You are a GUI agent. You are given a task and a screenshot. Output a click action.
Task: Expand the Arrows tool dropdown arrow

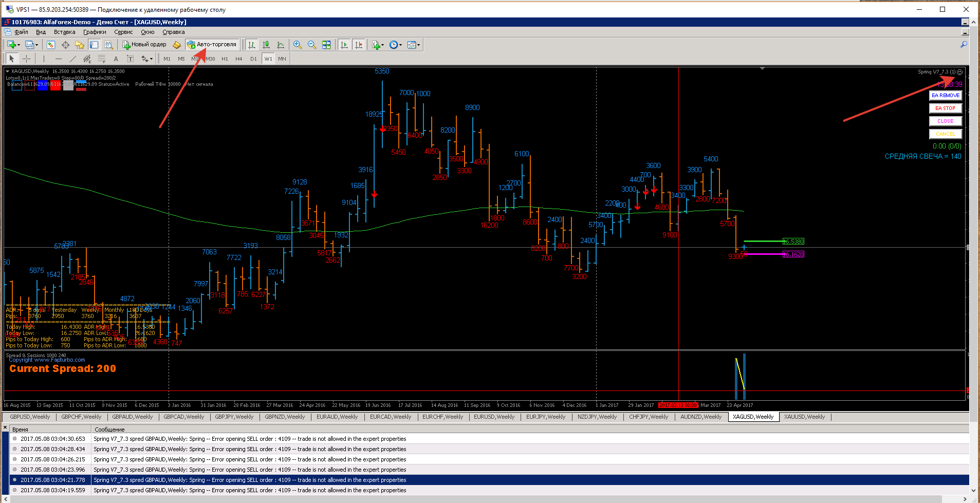pyautogui.click(x=151, y=59)
